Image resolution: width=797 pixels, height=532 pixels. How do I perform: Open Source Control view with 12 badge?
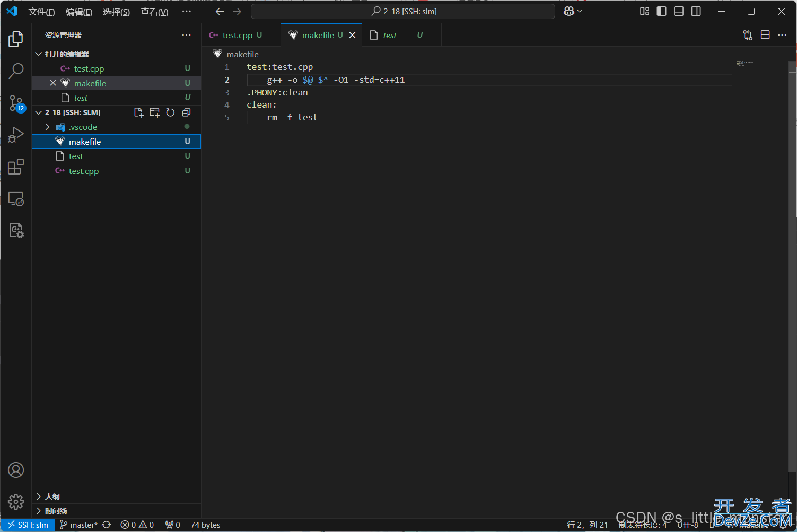tap(16, 103)
